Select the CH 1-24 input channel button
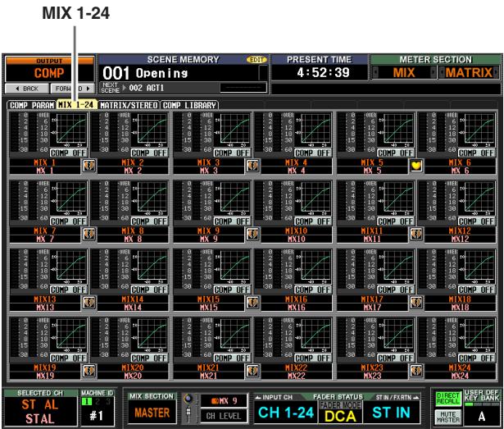Viewport: 504px width, 429px height. pyautogui.click(x=285, y=413)
